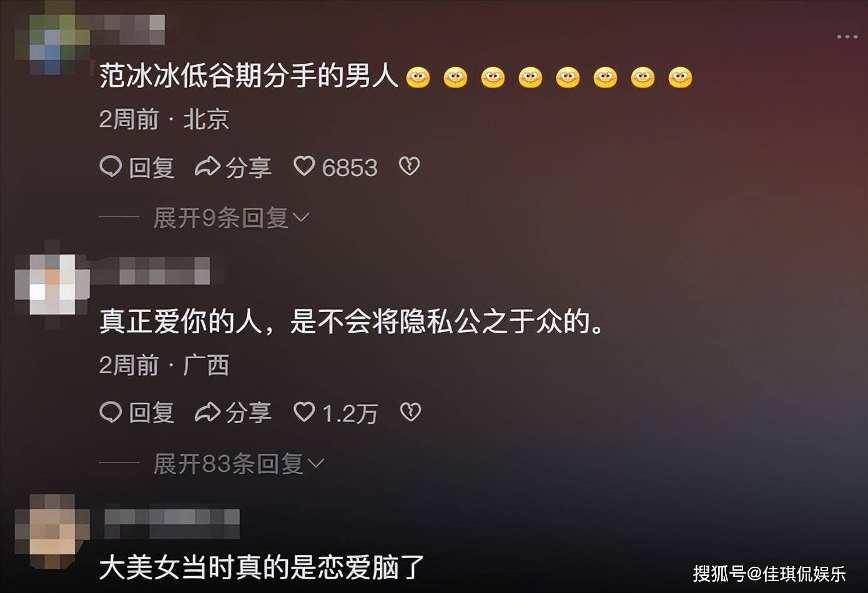
Task: Expand 展开9条回复 replies
Action: pos(231,218)
